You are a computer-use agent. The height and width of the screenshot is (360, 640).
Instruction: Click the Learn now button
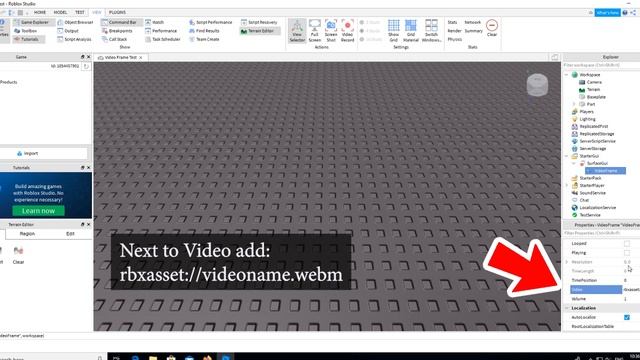(38, 211)
